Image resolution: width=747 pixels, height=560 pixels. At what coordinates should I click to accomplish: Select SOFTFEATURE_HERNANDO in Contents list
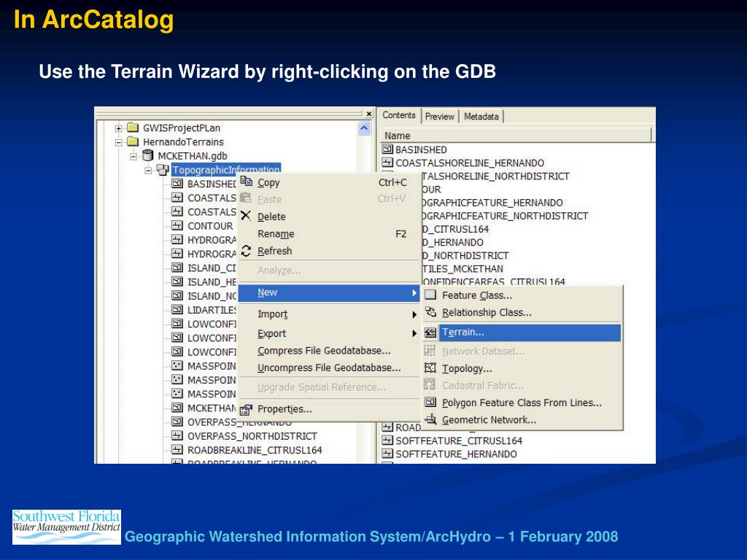coord(456,454)
